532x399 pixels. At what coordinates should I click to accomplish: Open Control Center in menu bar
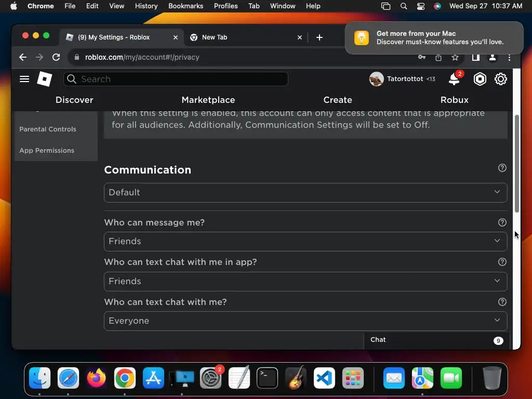(421, 6)
